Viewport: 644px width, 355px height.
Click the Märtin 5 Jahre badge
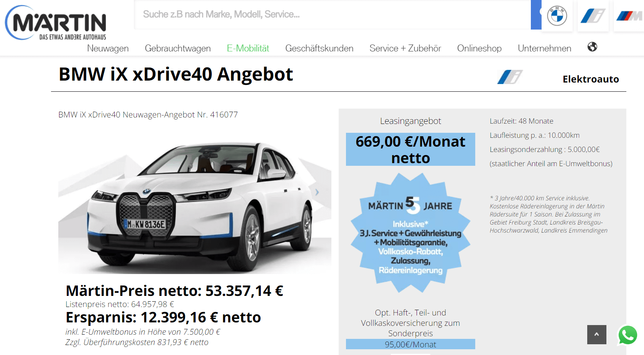coord(410,233)
